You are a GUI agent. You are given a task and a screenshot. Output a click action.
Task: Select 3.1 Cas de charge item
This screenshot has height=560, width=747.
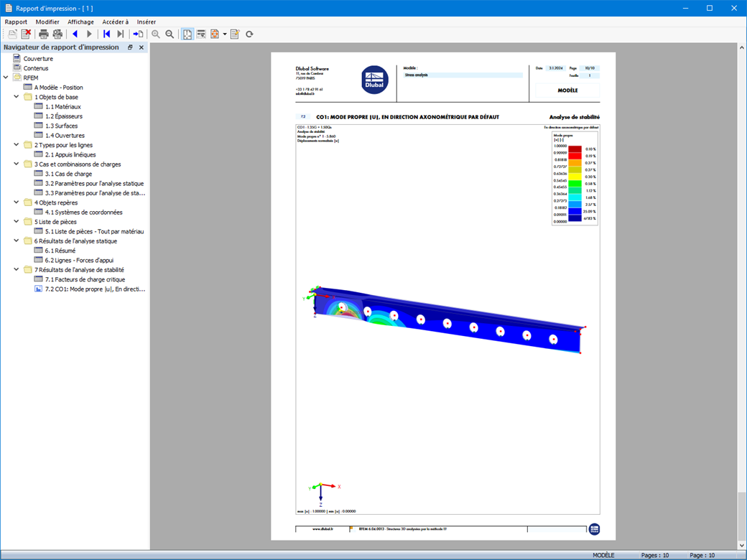[x=69, y=174]
